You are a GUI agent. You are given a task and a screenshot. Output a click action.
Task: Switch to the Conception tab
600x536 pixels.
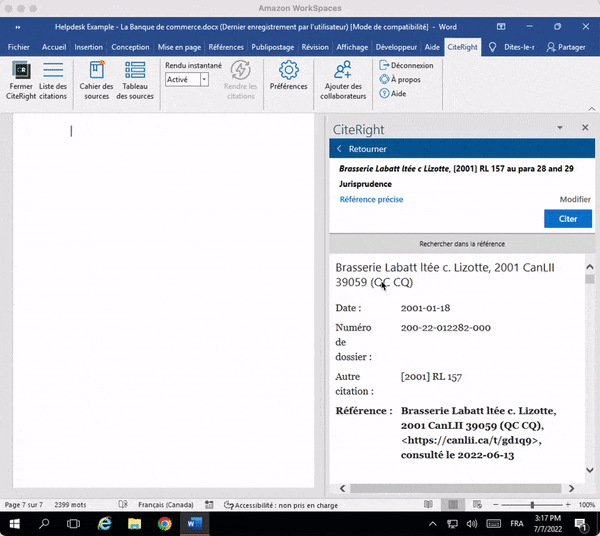pos(130,47)
